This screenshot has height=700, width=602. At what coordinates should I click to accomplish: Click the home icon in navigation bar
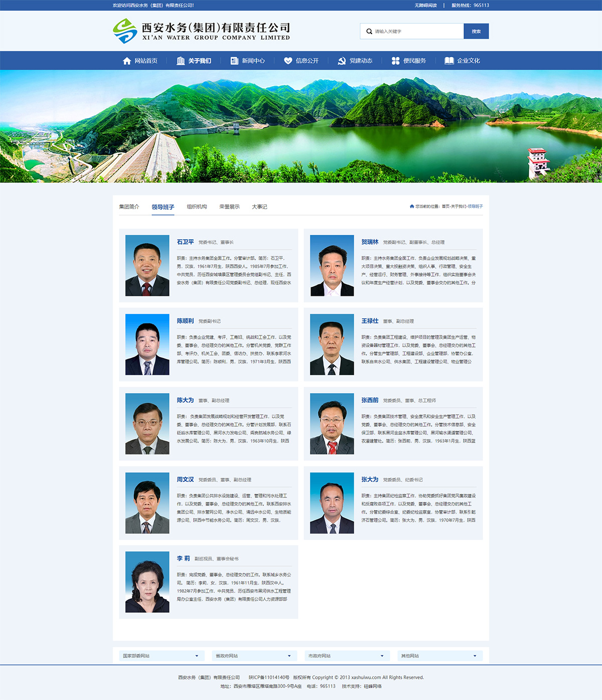point(127,61)
